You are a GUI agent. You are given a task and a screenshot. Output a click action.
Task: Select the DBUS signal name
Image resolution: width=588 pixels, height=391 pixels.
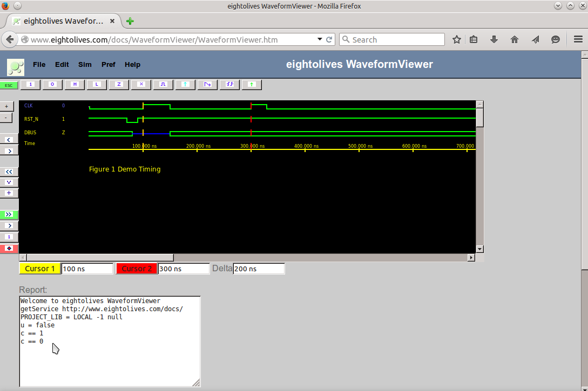30,133
